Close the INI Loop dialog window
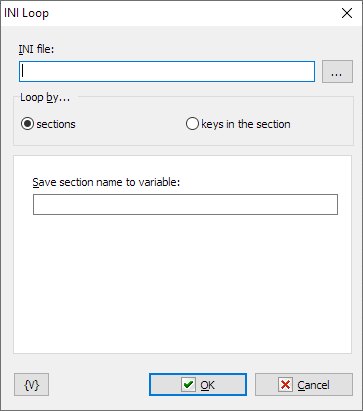Image resolution: width=363 pixels, height=411 pixels. [x=347, y=13]
